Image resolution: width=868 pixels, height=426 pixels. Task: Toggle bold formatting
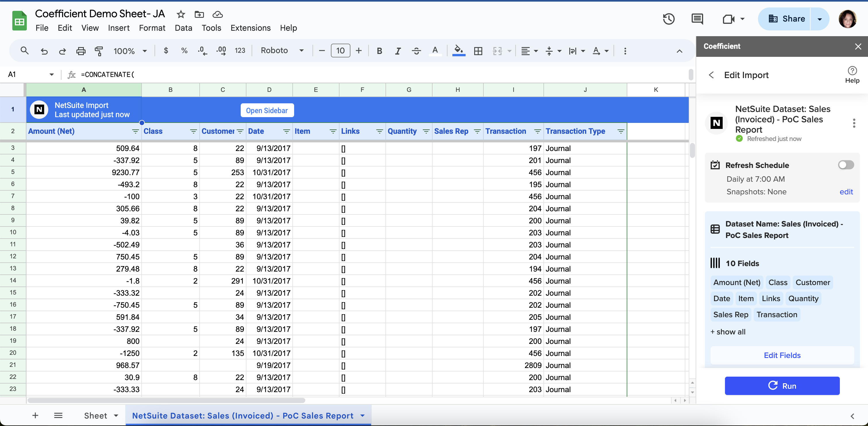(379, 51)
